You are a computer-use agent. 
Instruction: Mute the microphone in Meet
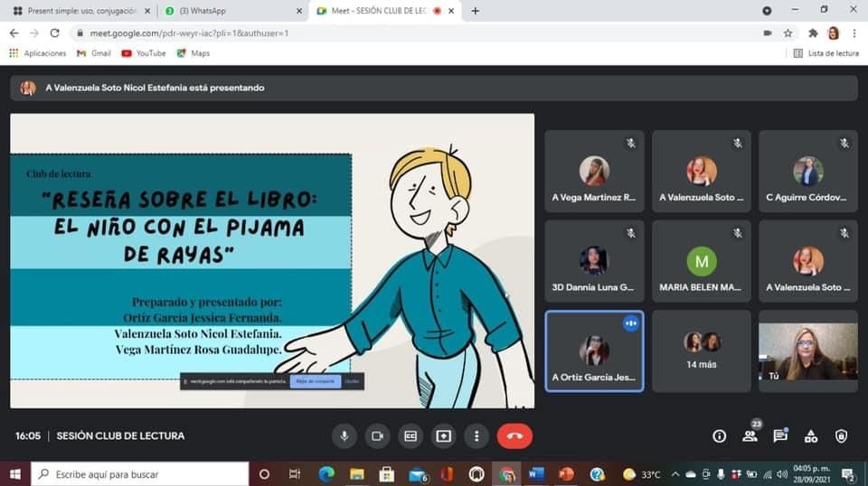click(344, 436)
